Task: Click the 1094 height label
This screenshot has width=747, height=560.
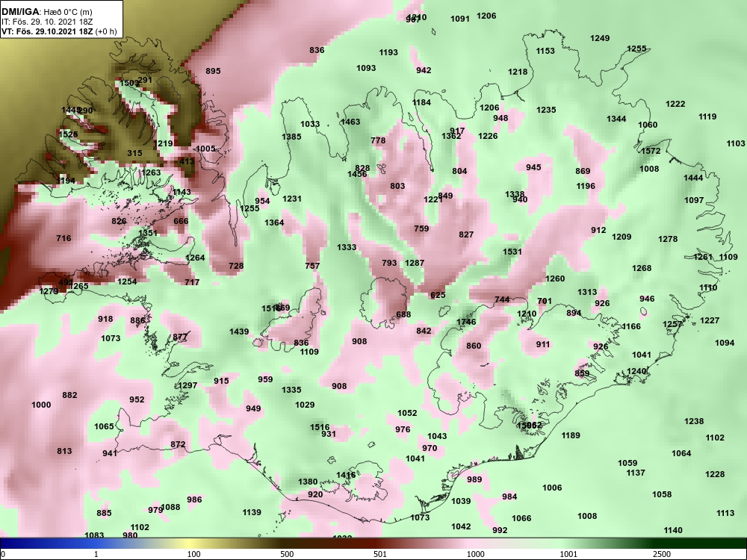Action: [x=725, y=343]
